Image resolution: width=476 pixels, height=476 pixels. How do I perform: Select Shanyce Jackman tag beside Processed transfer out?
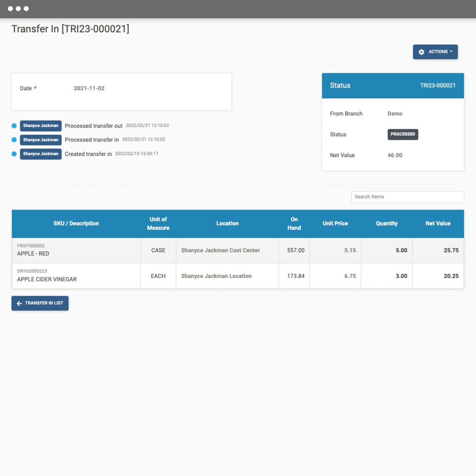[x=41, y=126]
